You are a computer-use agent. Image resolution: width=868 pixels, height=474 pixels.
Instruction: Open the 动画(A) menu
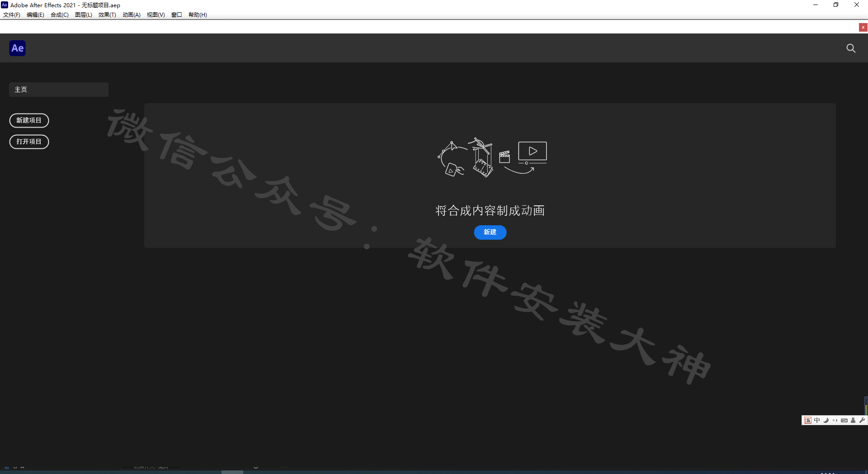pyautogui.click(x=132, y=15)
